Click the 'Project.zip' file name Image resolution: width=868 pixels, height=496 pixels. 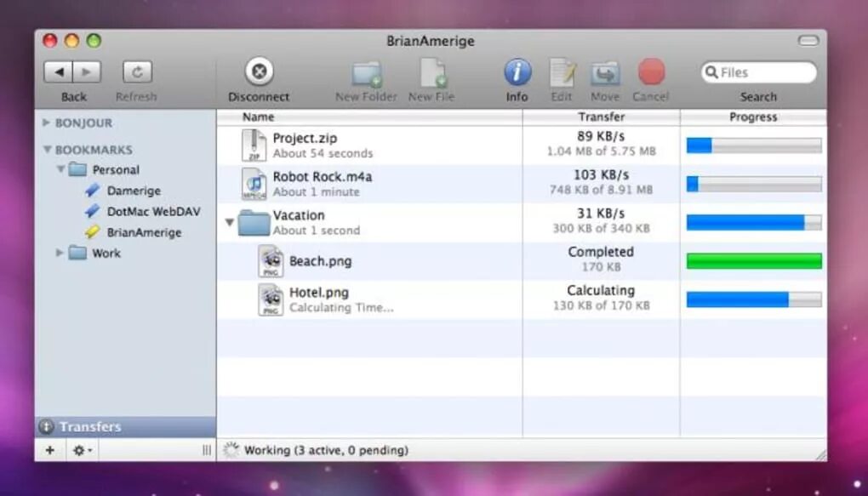(305, 138)
